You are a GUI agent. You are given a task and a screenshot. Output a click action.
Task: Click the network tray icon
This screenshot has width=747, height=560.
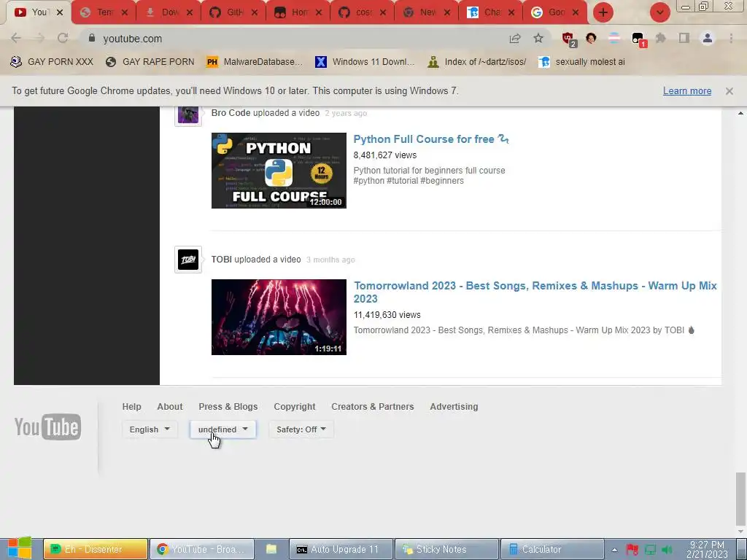coord(650,550)
